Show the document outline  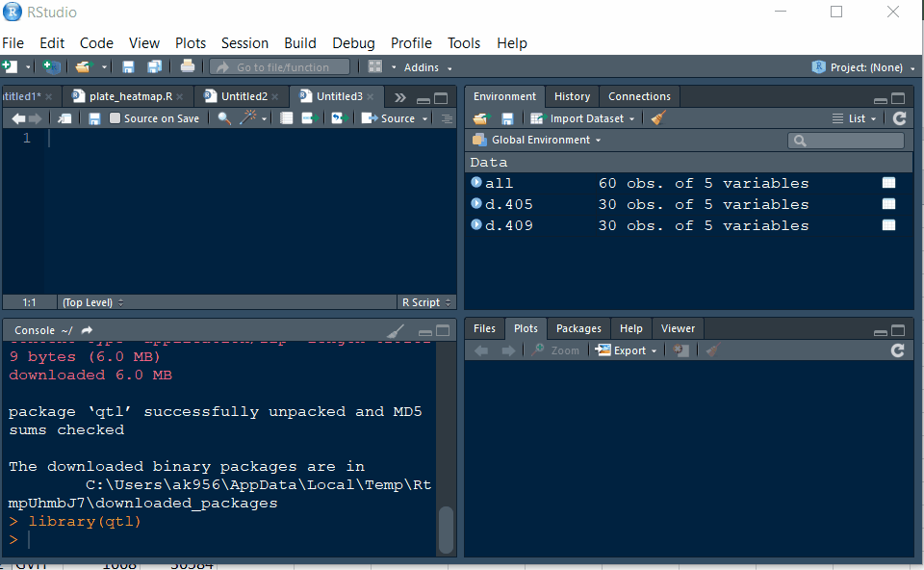click(448, 118)
